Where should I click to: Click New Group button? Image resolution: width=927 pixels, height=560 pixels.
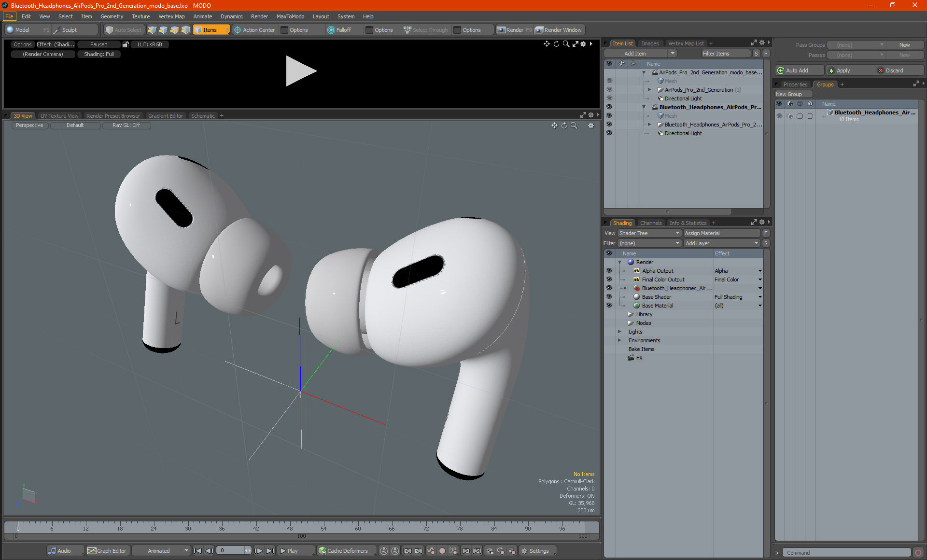[793, 94]
